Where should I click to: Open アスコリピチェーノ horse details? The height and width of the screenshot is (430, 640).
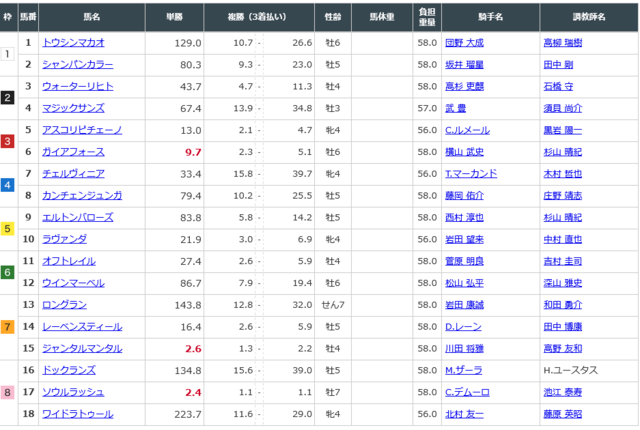(82, 130)
